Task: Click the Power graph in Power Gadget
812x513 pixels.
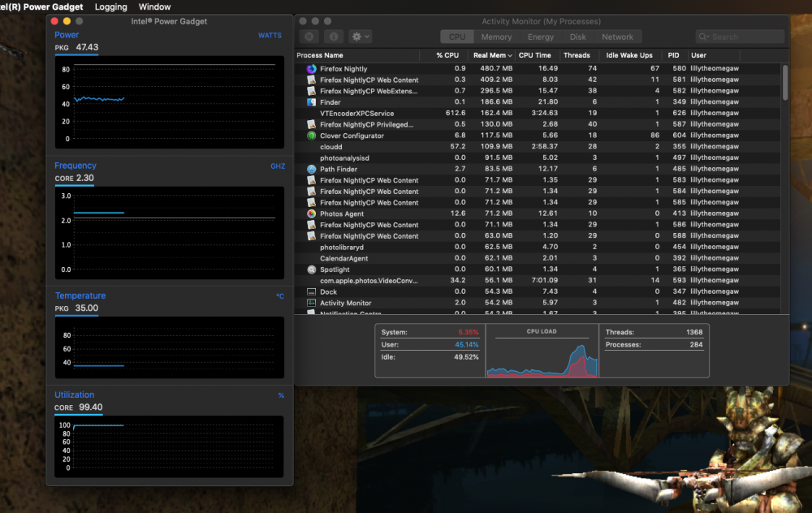Action: pyautogui.click(x=170, y=102)
